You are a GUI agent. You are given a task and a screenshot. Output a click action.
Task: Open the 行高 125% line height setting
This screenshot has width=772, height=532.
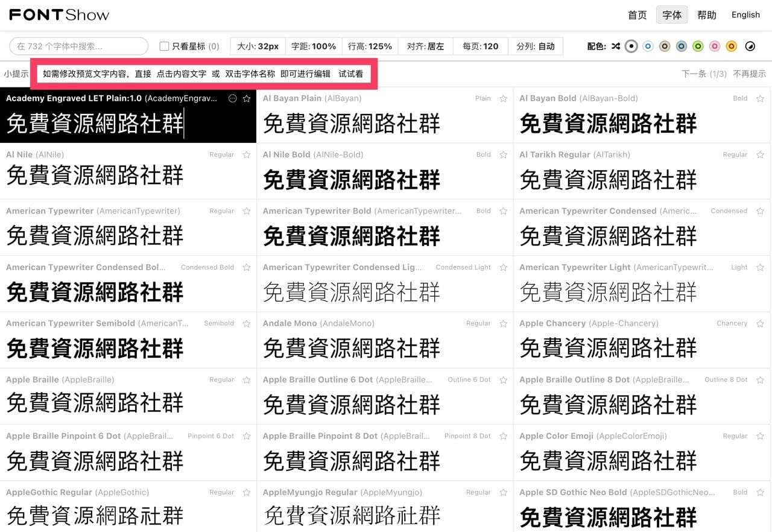coord(370,46)
